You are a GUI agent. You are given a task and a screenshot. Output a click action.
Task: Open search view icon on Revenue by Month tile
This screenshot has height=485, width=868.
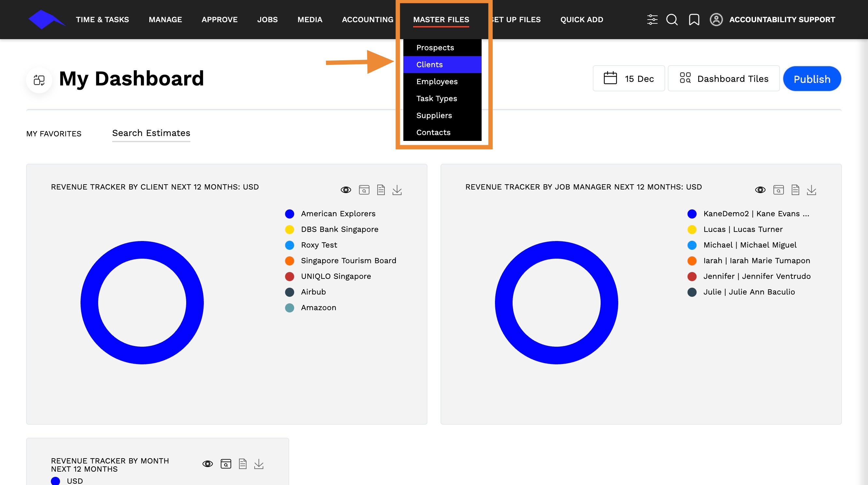tap(226, 464)
